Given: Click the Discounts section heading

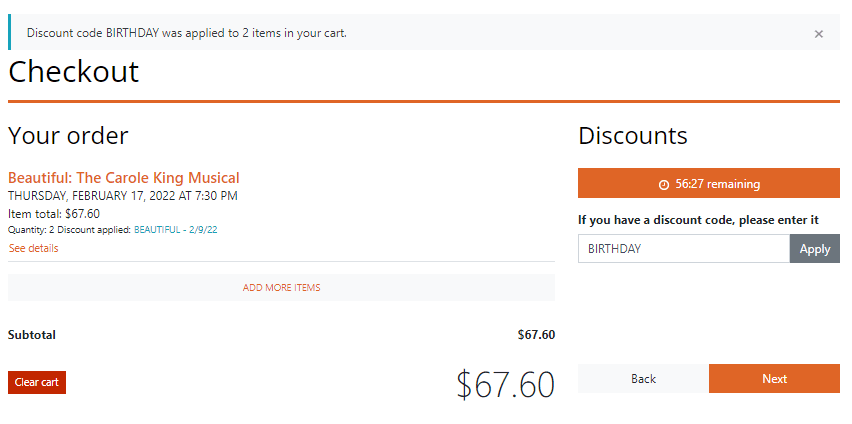Looking at the screenshot, I should [x=633, y=135].
